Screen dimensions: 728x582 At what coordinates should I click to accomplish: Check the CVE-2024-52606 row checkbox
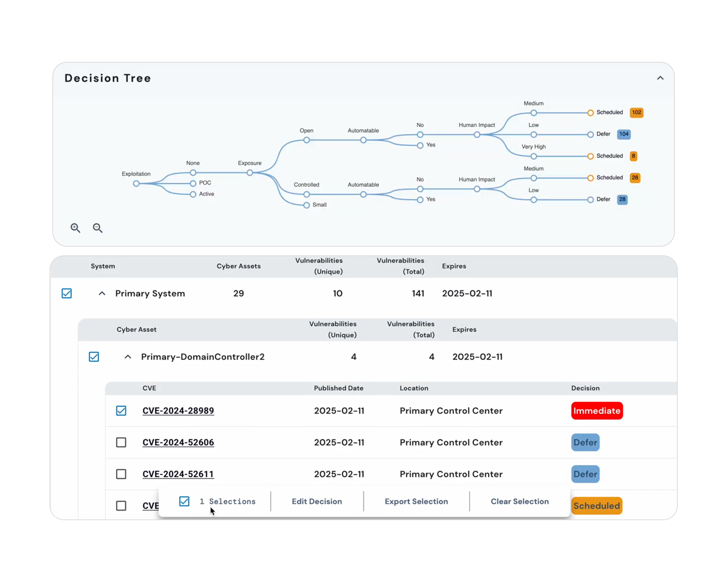[121, 442]
